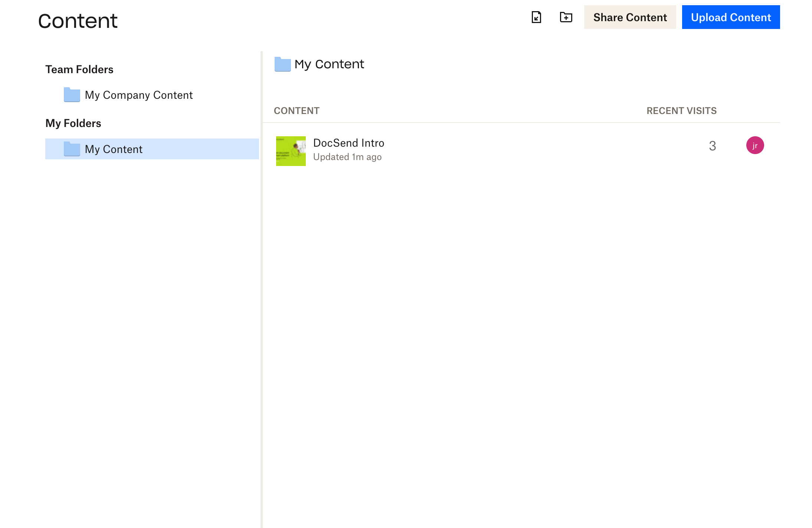This screenshot has height=528, width=812.
Task: Sort by the RECENT VISITS column header
Action: (x=681, y=110)
